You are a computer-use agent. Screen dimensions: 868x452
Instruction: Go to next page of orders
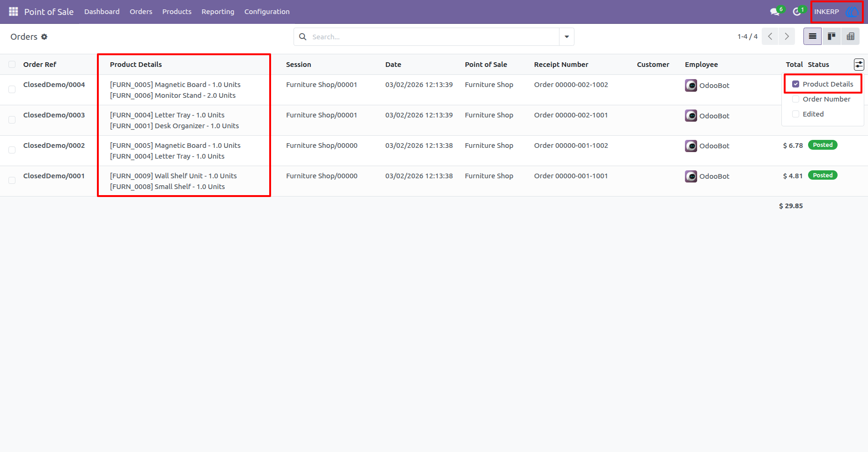(x=787, y=36)
